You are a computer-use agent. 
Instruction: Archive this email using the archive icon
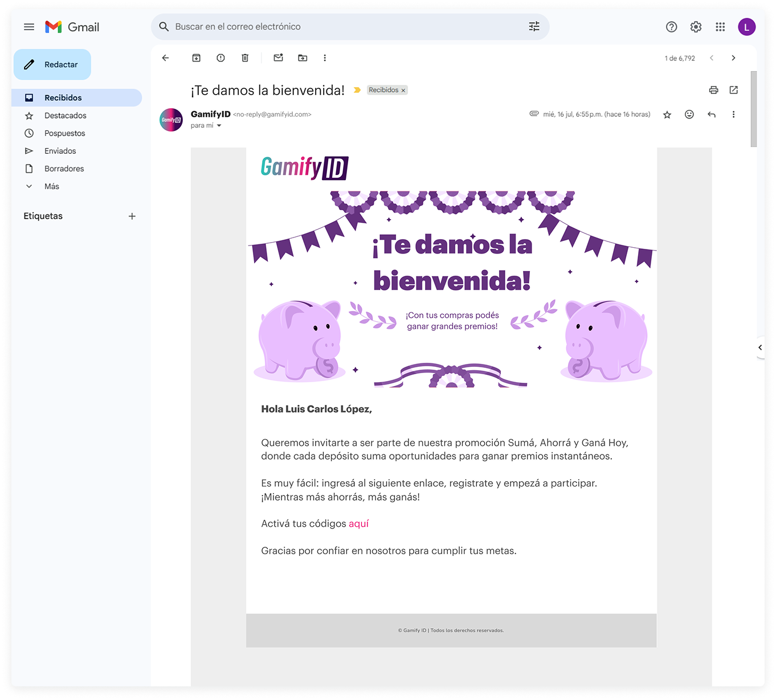coord(196,58)
